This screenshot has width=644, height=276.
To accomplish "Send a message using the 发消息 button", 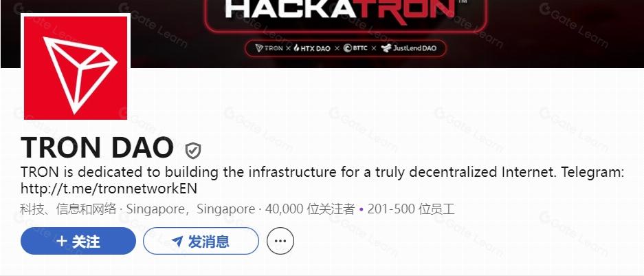I will click(201, 241).
